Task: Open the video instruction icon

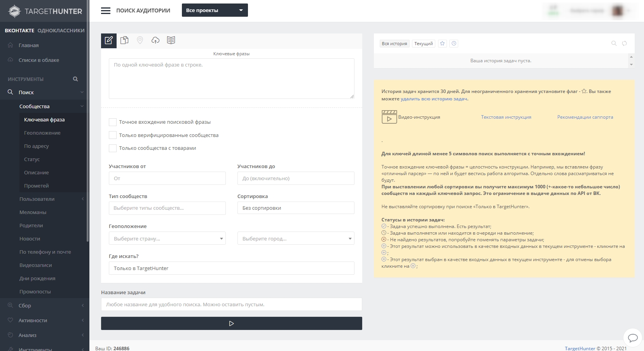Action: click(389, 117)
